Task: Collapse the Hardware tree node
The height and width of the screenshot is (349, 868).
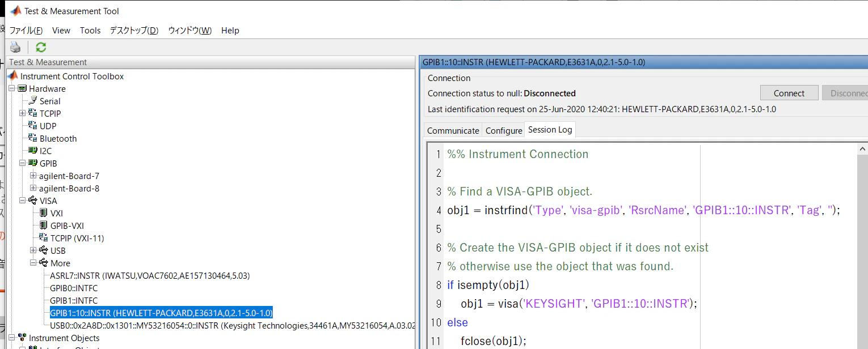Action: click(12, 88)
